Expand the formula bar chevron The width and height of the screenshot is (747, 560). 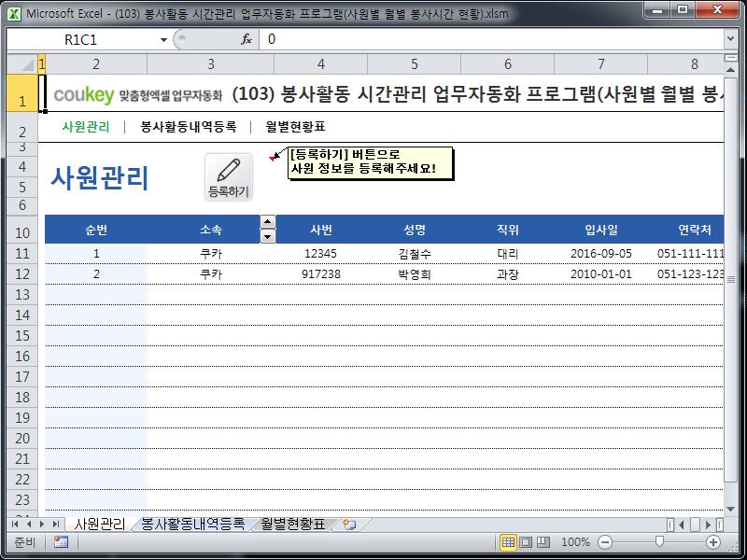point(730,39)
